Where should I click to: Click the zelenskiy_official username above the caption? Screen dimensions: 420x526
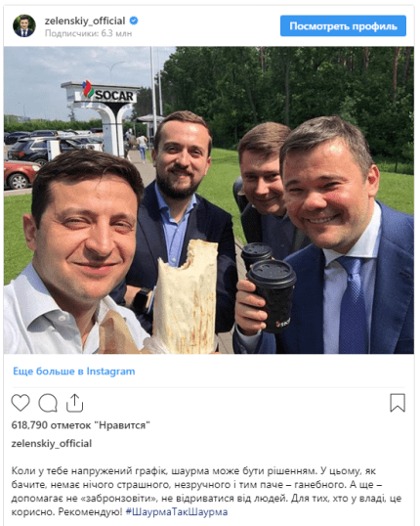[x=52, y=444]
